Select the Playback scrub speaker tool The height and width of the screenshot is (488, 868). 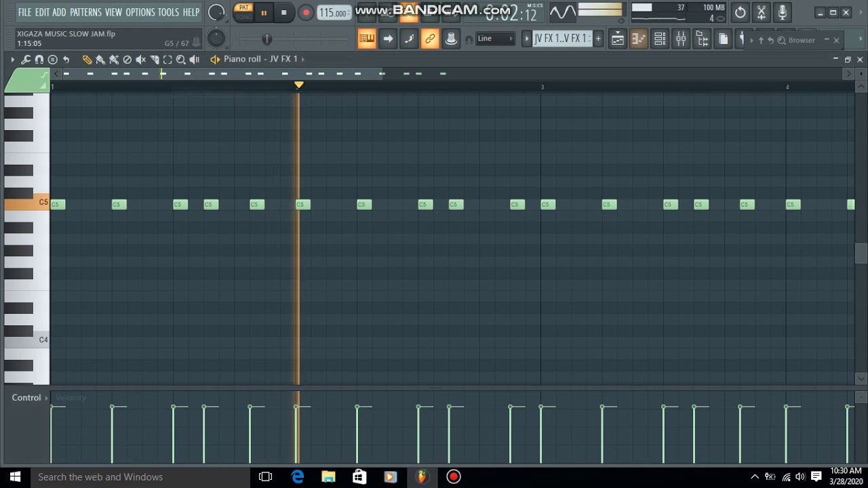195,60
